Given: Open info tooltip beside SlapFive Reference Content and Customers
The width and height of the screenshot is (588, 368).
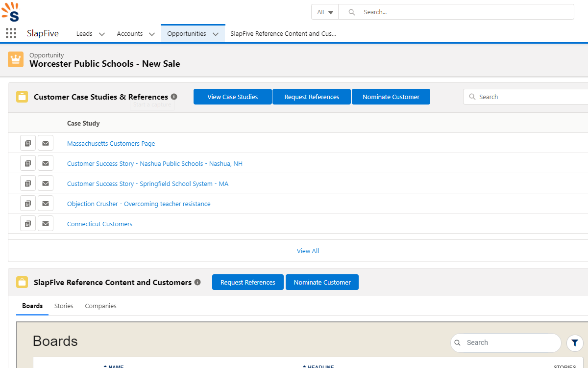Looking at the screenshot, I should click(x=197, y=282).
